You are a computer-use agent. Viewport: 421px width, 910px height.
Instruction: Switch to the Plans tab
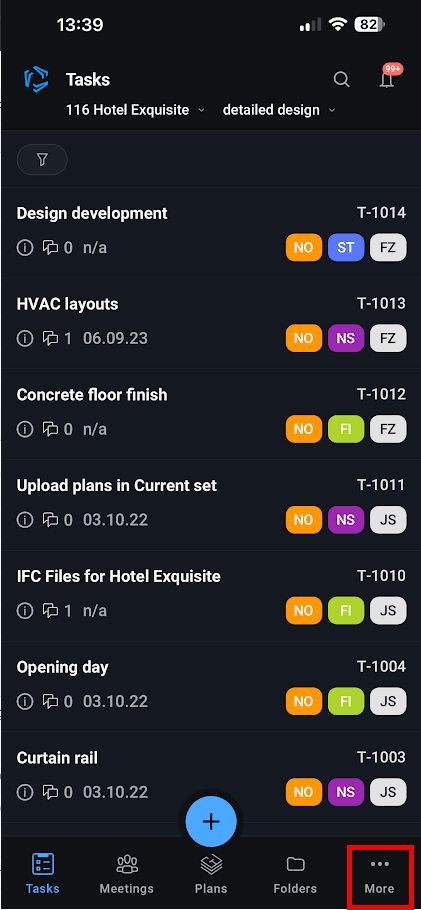click(x=211, y=874)
